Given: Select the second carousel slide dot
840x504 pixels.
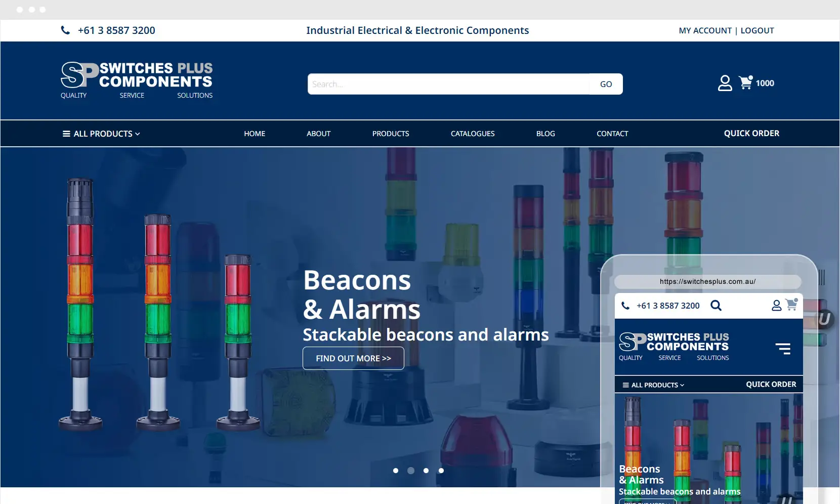Looking at the screenshot, I should coord(411,471).
